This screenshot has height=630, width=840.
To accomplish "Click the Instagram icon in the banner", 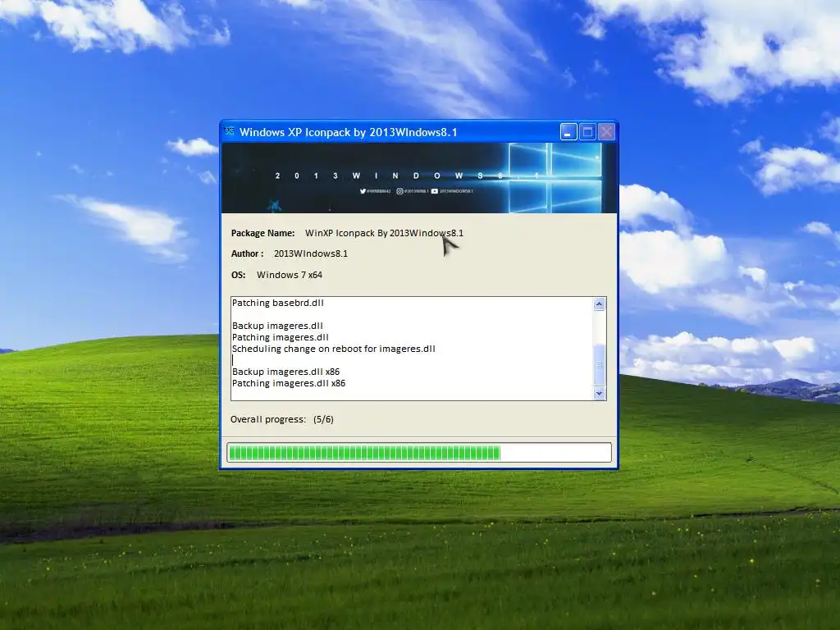I will [x=399, y=191].
